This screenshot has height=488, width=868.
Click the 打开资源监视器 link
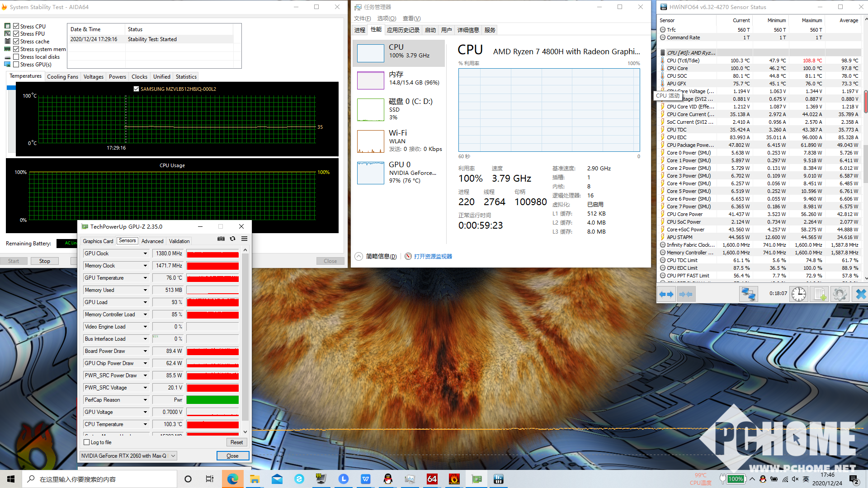pyautogui.click(x=433, y=257)
